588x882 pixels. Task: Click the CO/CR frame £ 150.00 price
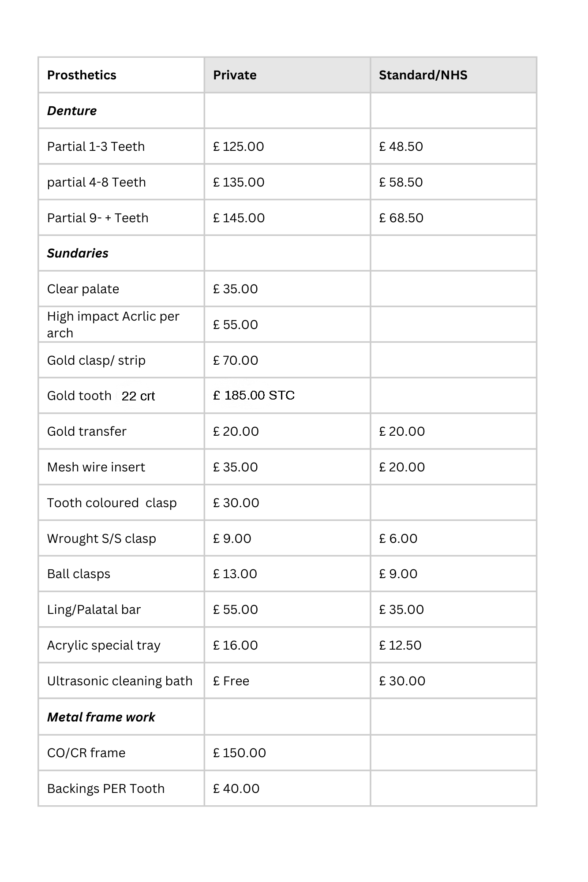pyautogui.click(x=240, y=753)
